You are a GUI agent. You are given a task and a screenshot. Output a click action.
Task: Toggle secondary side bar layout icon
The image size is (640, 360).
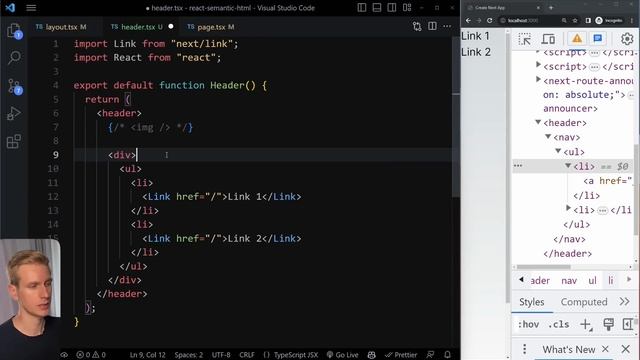pyautogui.click(x=392, y=8)
